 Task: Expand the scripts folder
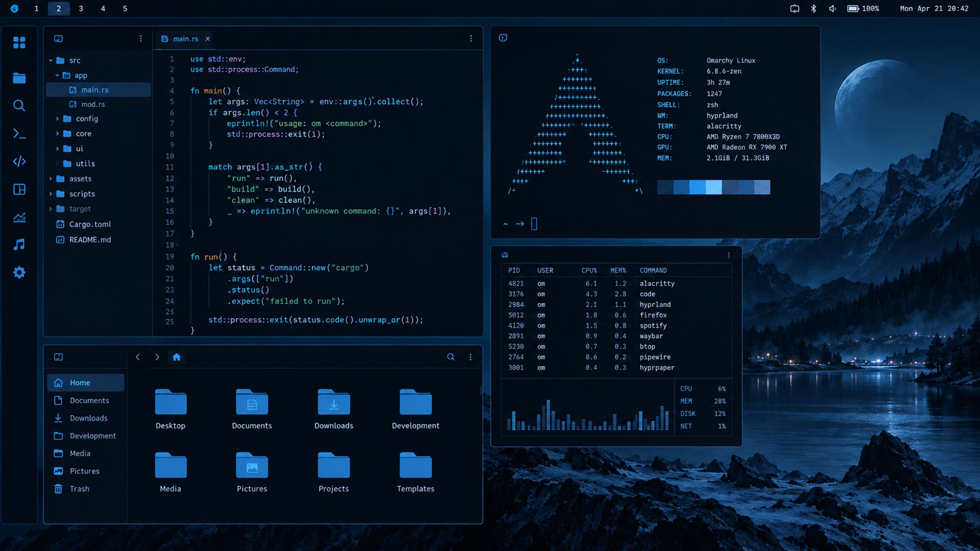tap(51, 194)
